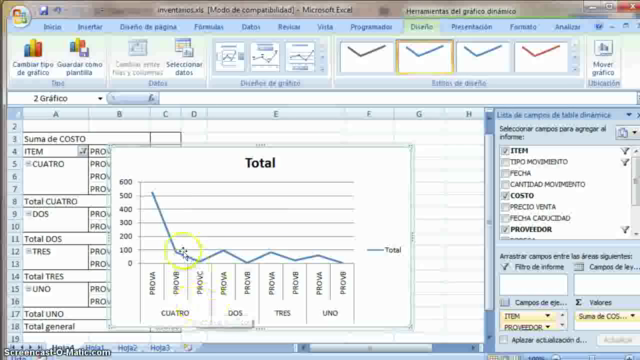Switch to the Inicio ribbon tab

click(x=52, y=27)
